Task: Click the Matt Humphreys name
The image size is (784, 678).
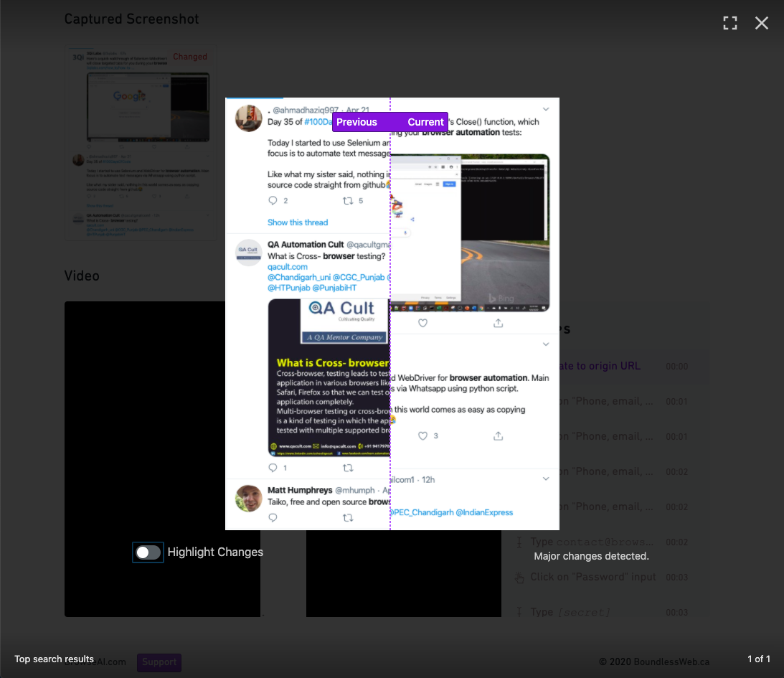Action: coord(300,490)
